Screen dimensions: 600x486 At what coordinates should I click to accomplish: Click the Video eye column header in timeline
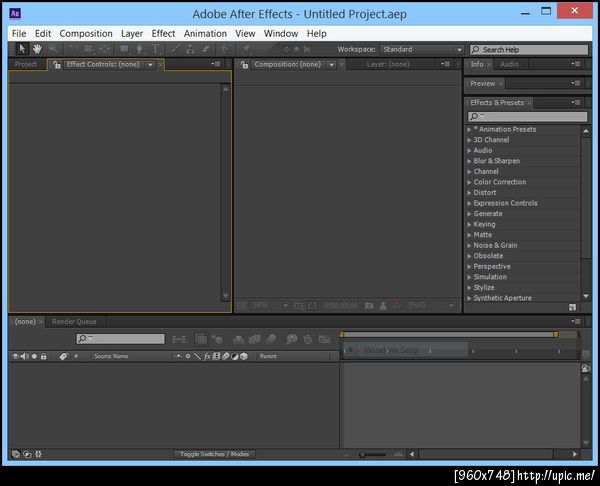15,356
